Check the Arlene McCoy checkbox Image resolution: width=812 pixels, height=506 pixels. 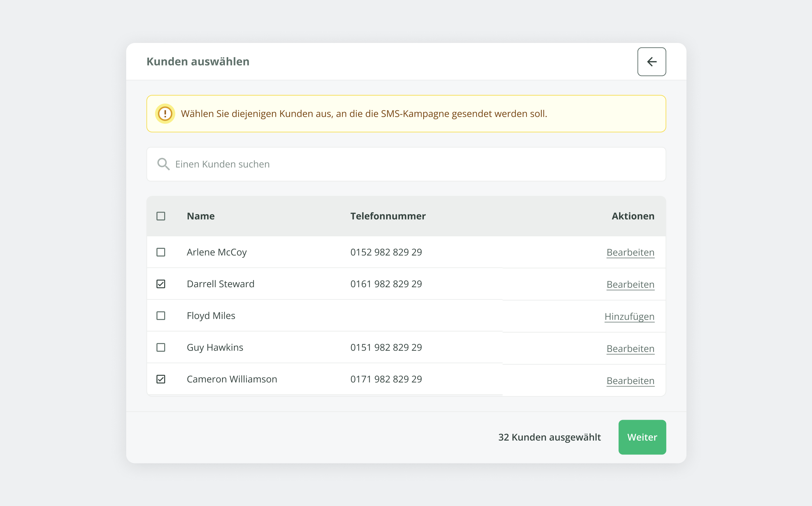tap(161, 252)
